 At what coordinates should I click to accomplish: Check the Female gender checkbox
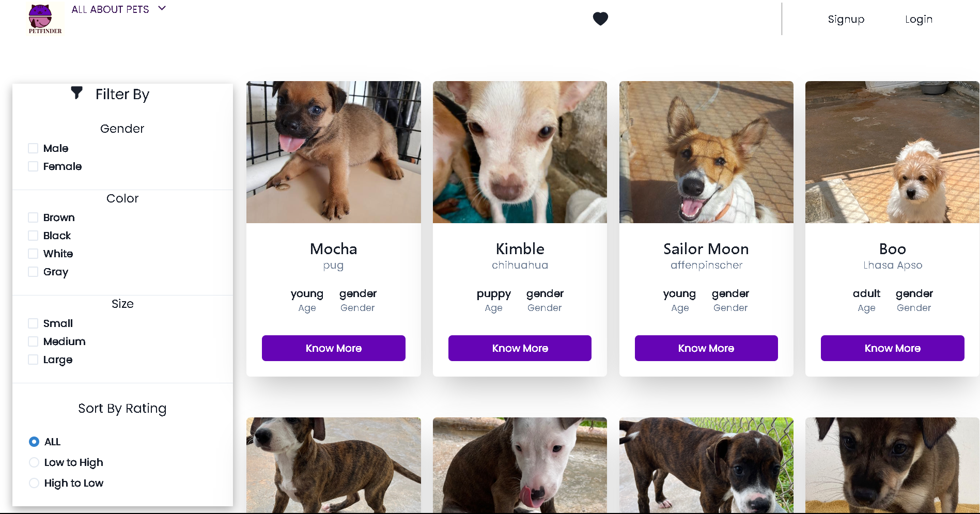point(33,166)
